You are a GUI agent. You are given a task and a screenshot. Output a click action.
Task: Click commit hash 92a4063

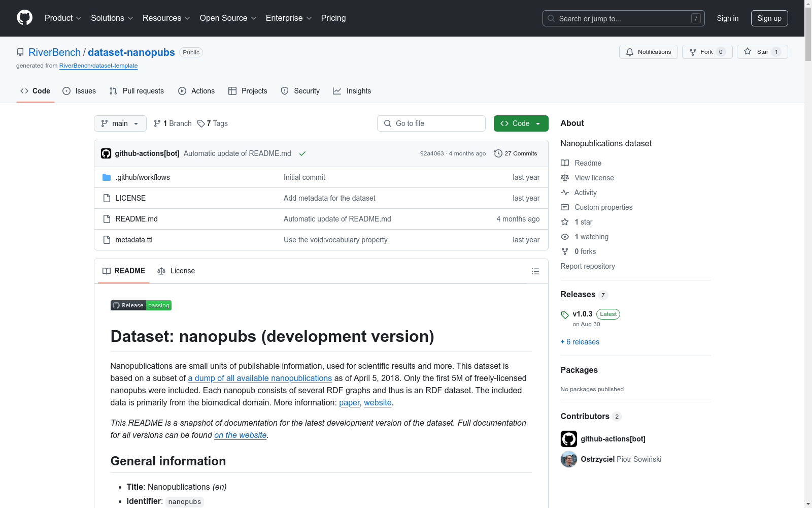432,153
